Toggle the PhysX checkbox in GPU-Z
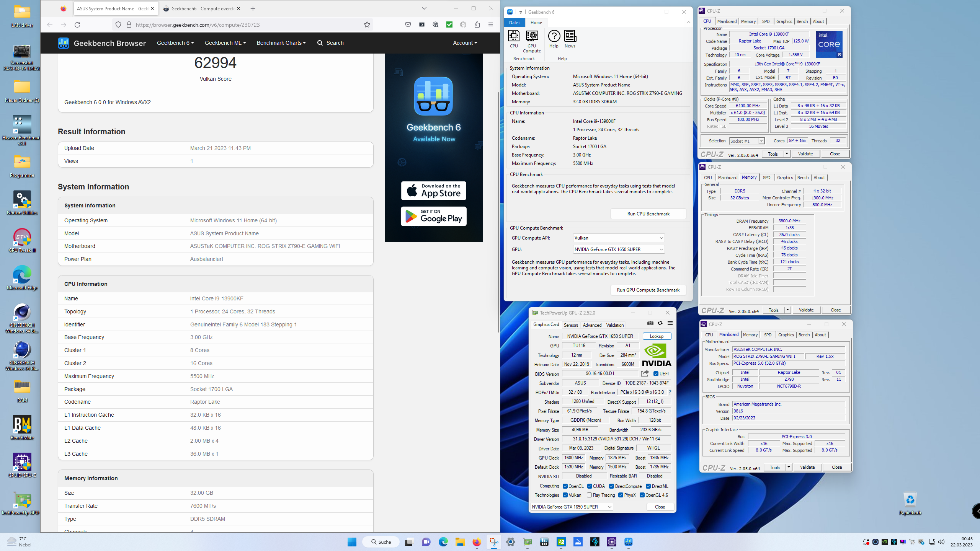This screenshot has width=980, height=551. [621, 495]
